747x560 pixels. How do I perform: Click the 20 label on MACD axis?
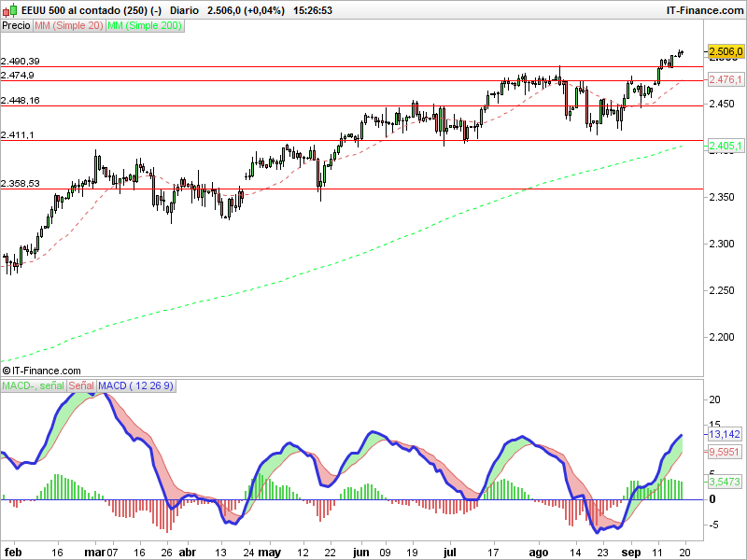click(714, 400)
